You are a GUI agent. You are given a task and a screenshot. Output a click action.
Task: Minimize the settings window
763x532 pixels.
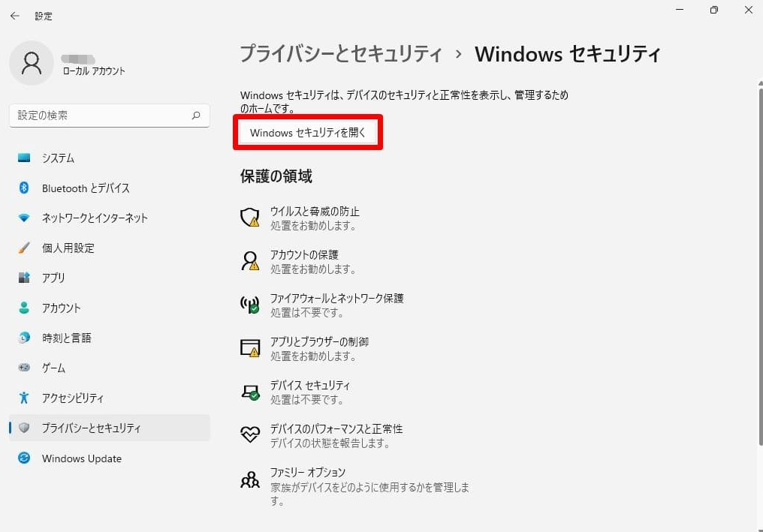(680, 10)
